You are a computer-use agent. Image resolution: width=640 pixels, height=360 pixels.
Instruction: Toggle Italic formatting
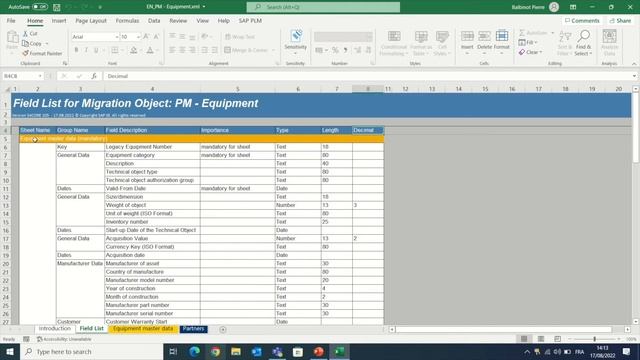click(86, 50)
